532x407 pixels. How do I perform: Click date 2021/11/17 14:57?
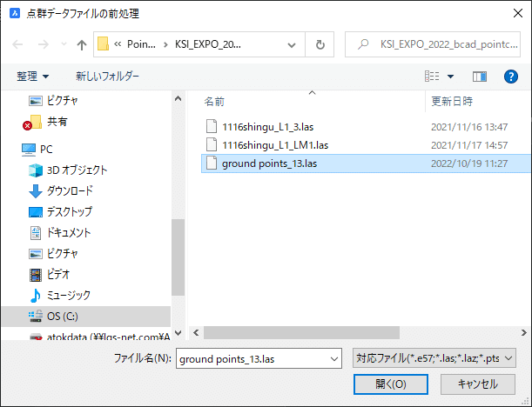coord(469,145)
